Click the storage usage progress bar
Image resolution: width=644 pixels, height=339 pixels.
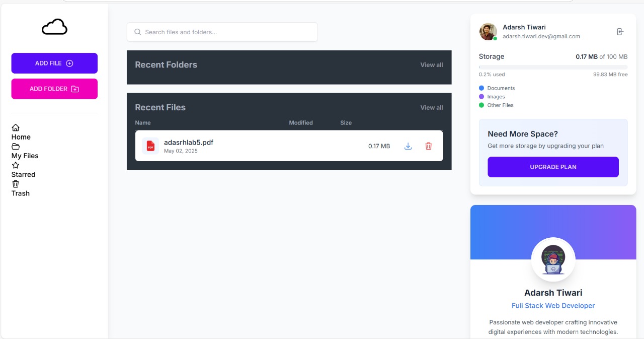point(553,67)
